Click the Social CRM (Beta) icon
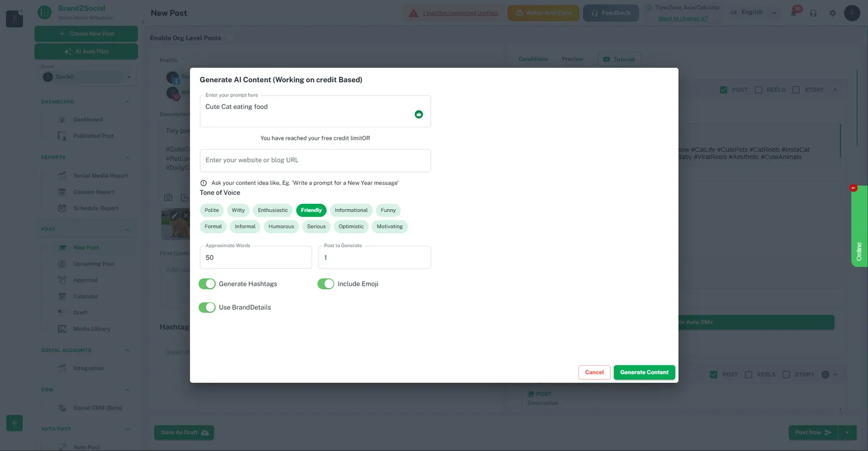 62,408
